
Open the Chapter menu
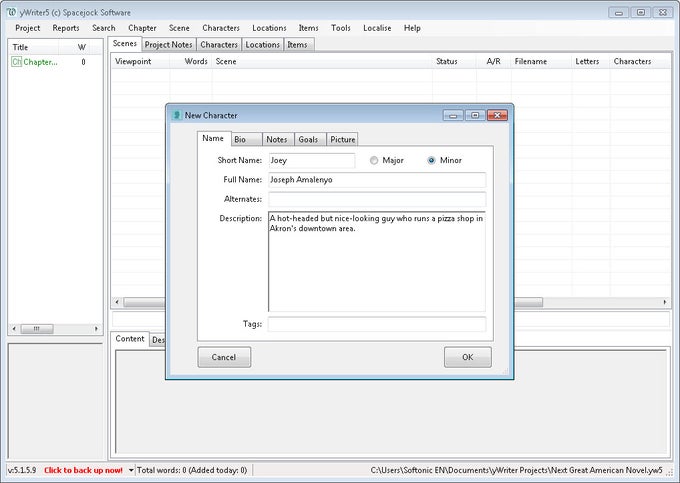pyautogui.click(x=142, y=28)
